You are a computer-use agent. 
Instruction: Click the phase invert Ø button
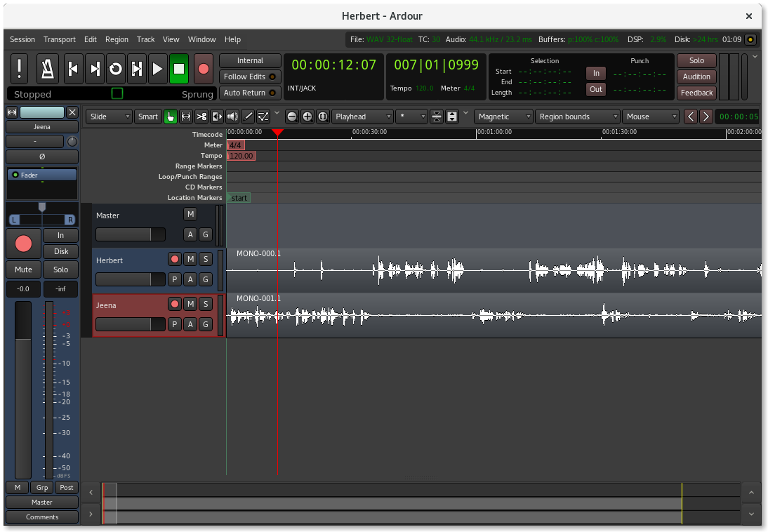42,157
